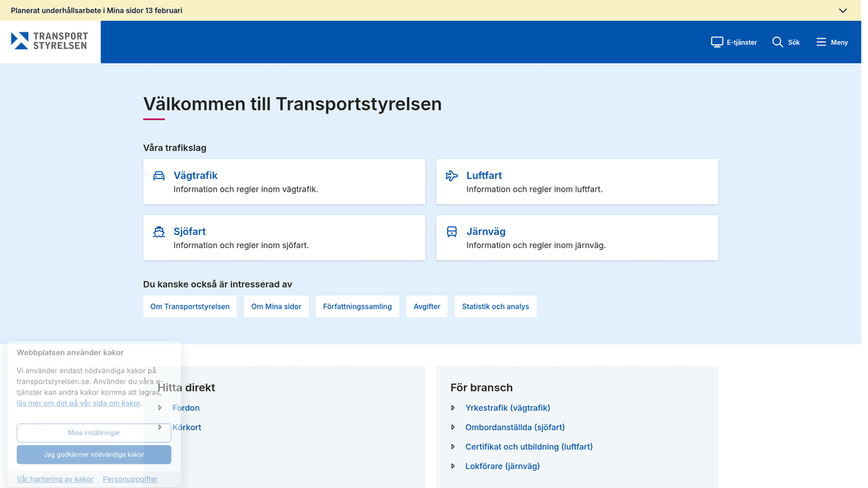Click the Järnväg train icon
Screen dimensions: 868x488
451,231
